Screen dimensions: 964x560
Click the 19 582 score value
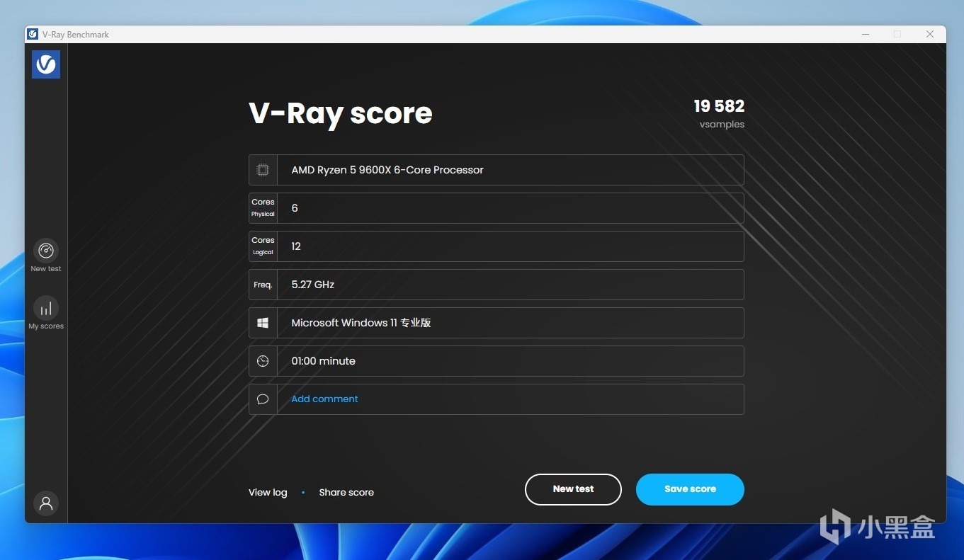pos(719,106)
